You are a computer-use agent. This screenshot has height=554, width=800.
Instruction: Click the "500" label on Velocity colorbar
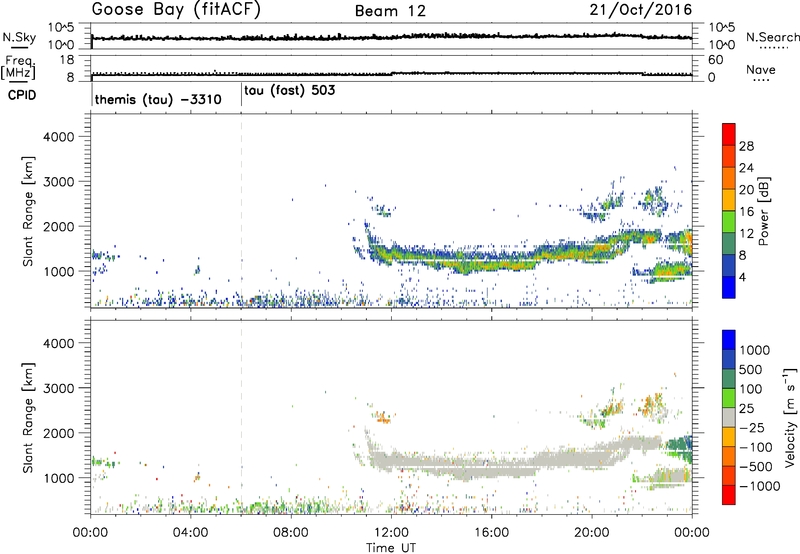pyautogui.click(x=753, y=370)
